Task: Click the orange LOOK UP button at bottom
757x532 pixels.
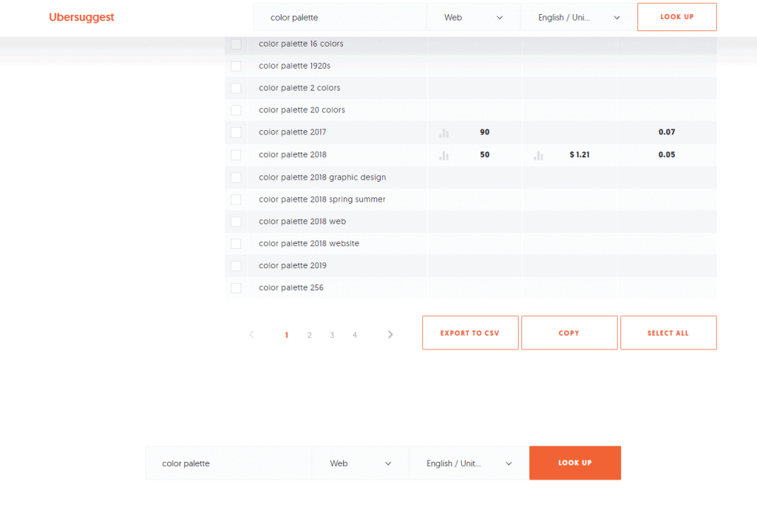Action: (575, 463)
